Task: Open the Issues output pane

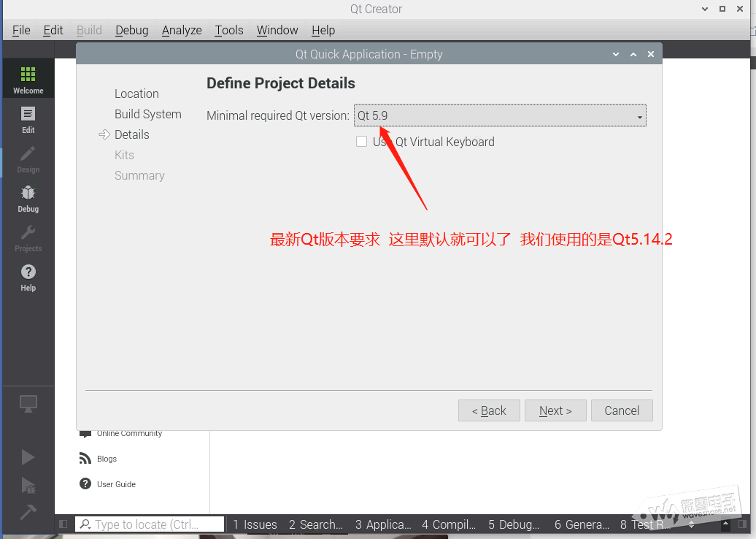Action: click(x=255, y=524)
